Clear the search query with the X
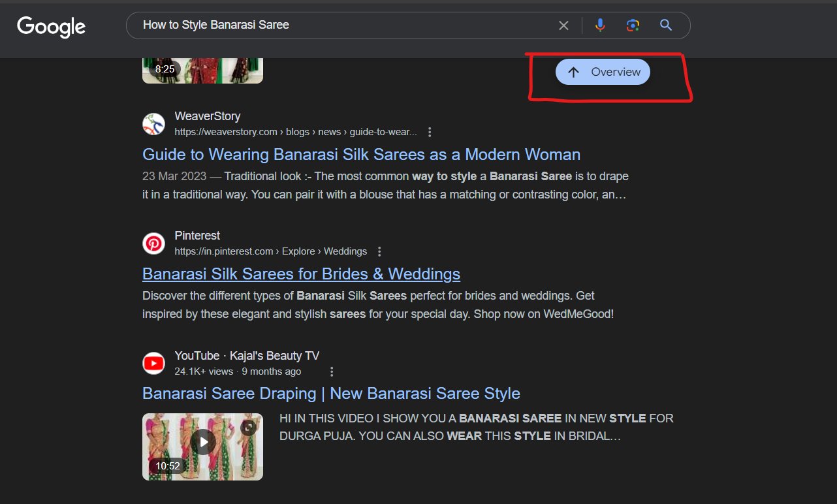This screenshot has height=504, width=837. pyautogui.click(x=563, y=25)
